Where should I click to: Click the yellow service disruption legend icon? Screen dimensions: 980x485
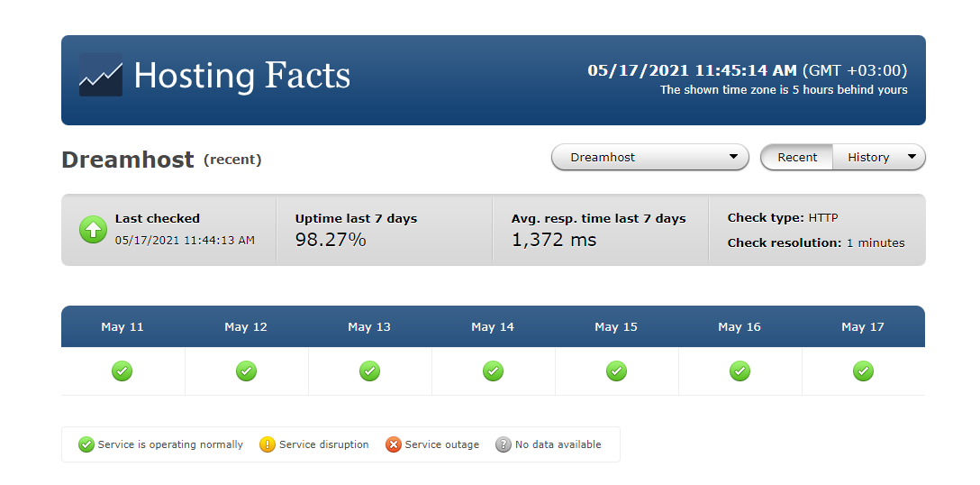(268, 445)
